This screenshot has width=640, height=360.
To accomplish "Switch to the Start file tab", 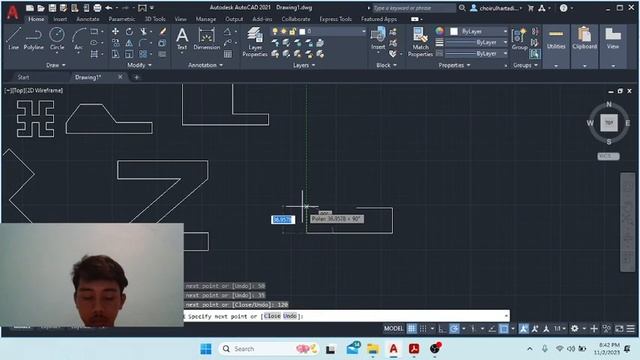I will [23, 77].
